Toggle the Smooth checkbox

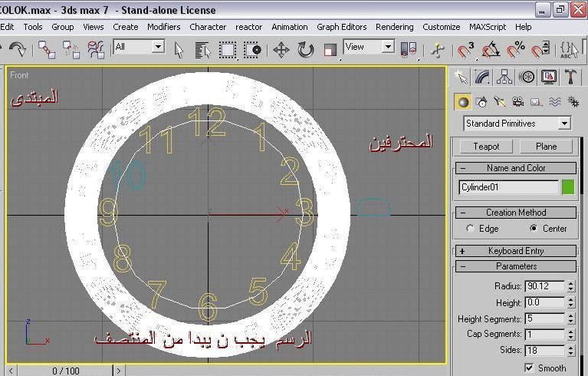529,368
